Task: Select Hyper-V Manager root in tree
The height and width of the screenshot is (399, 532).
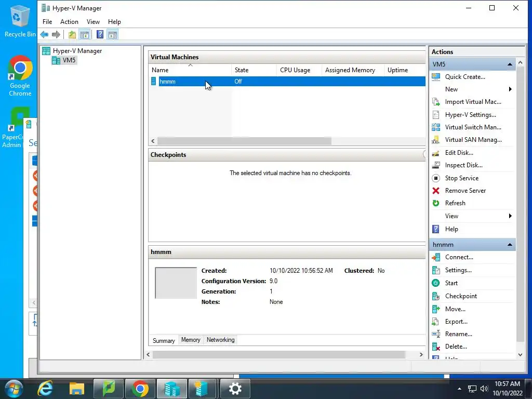Action: tap(77, 51)
